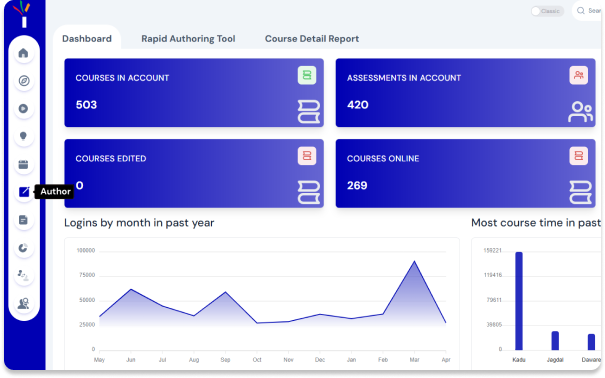
Task: Click the Author pencil sidebar icon
Action: click(x=24, y=192)
